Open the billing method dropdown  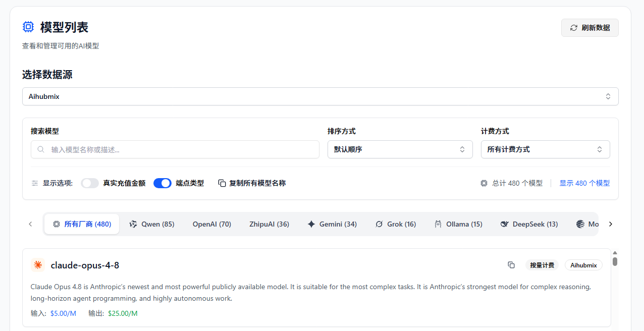point(545,149)
